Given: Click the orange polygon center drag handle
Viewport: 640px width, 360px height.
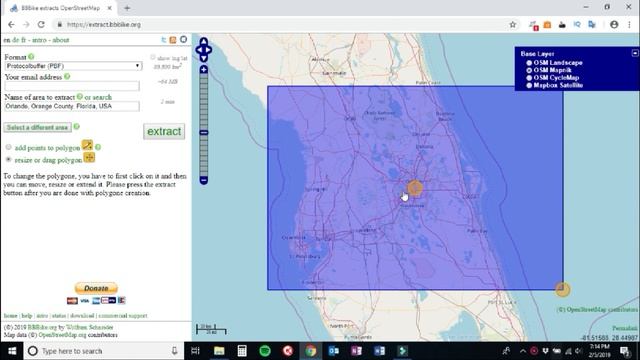Looking at the screenshot, I should pyautogui.click(x=415, y=188).
